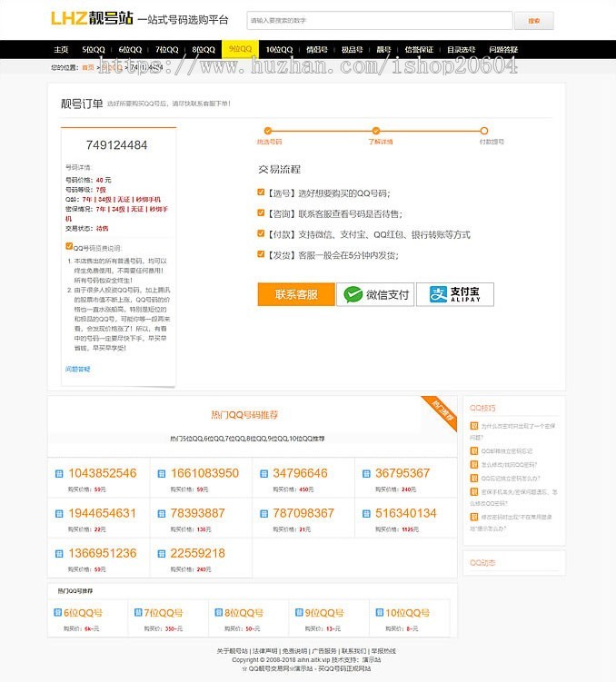616x682 pixels.
Task: Click the blue icon beside number 1043852546
Action: [x=59, y=474]
